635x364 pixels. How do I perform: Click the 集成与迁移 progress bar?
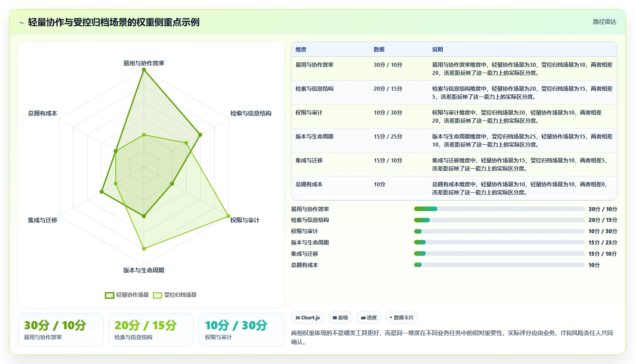499,253
